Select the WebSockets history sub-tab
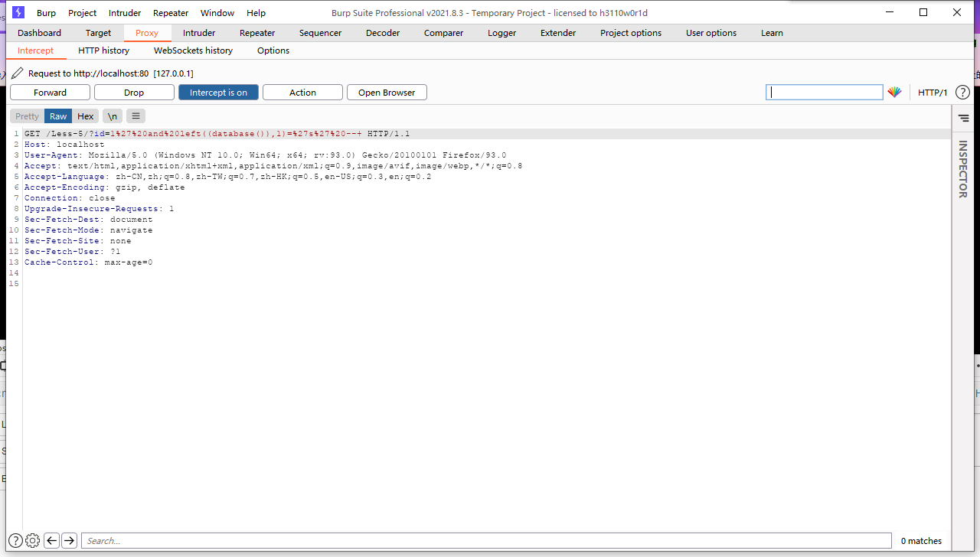Viewport: 980px width, 557px height. coord(193,50)
